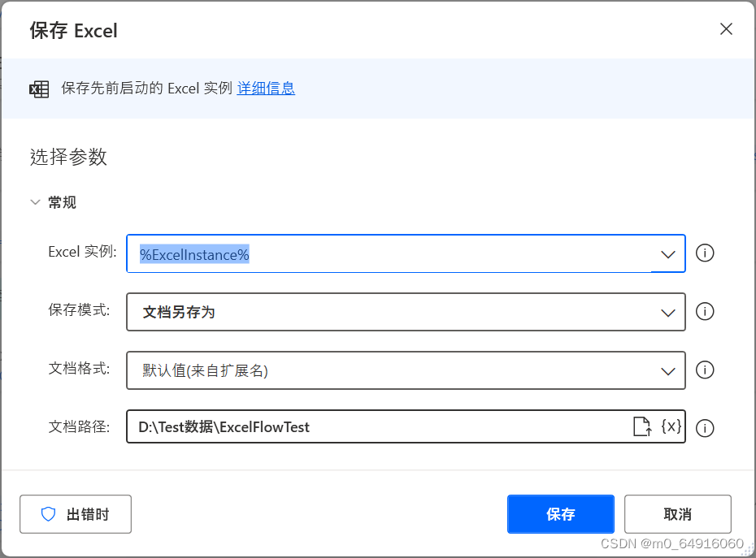Click the 取消 button
Image resolution: width=756 pixels, height=558 pixels.
click(x=677, y=513)
